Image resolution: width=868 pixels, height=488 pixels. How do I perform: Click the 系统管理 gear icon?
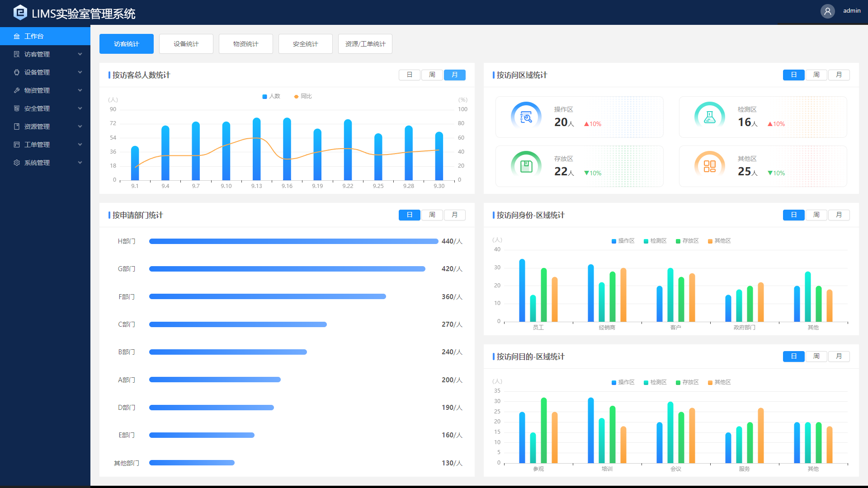click(x=17, y=163)
